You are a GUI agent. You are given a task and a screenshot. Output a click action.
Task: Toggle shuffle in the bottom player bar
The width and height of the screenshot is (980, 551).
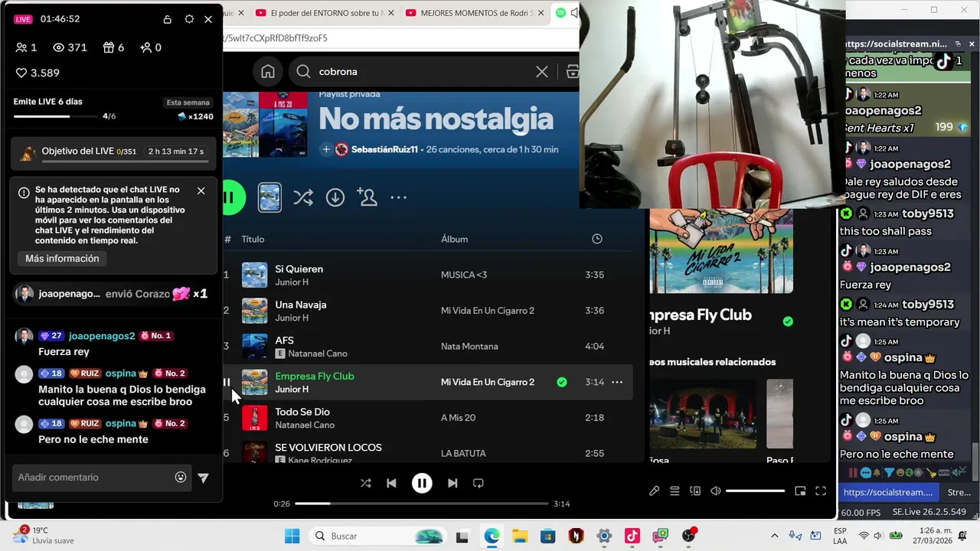pos(365,484)
